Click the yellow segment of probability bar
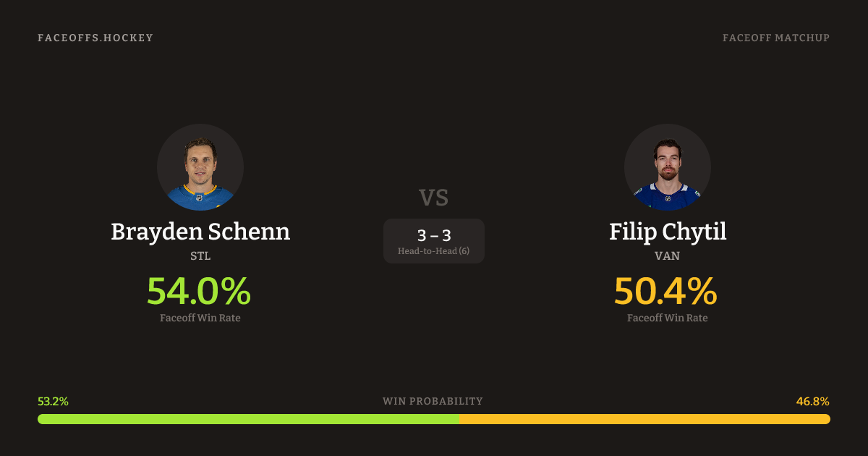This screenshot has height=456, width=868. pyautogui.click(x=644, y=419)
